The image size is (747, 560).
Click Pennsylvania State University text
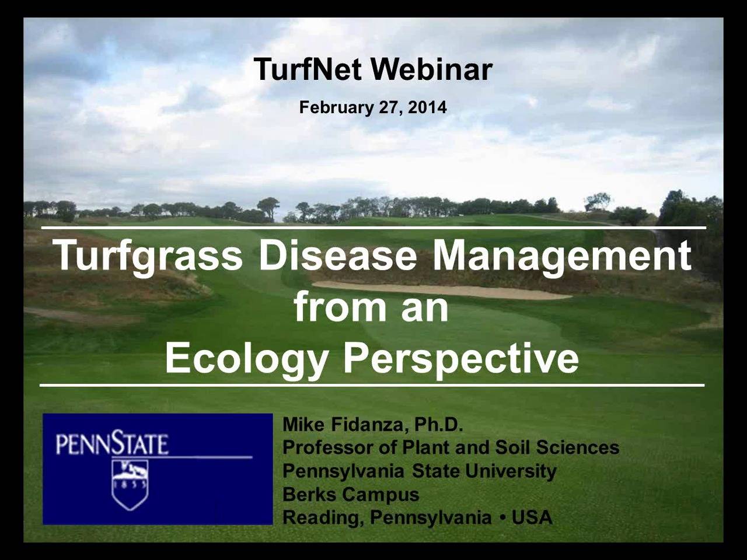point(420,471)
